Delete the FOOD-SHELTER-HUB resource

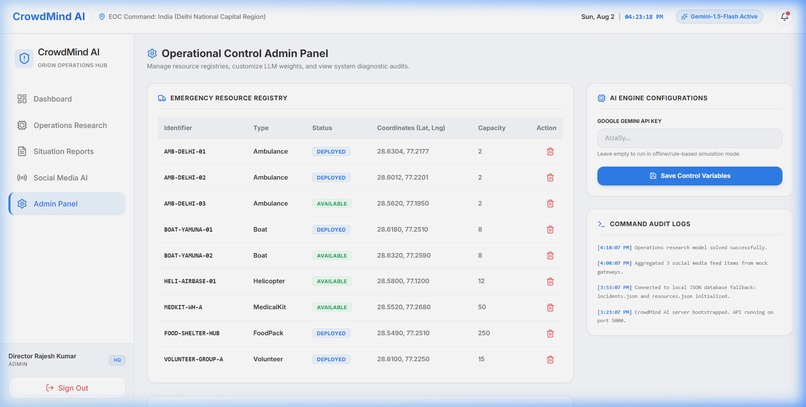click(x=550, y=333)
